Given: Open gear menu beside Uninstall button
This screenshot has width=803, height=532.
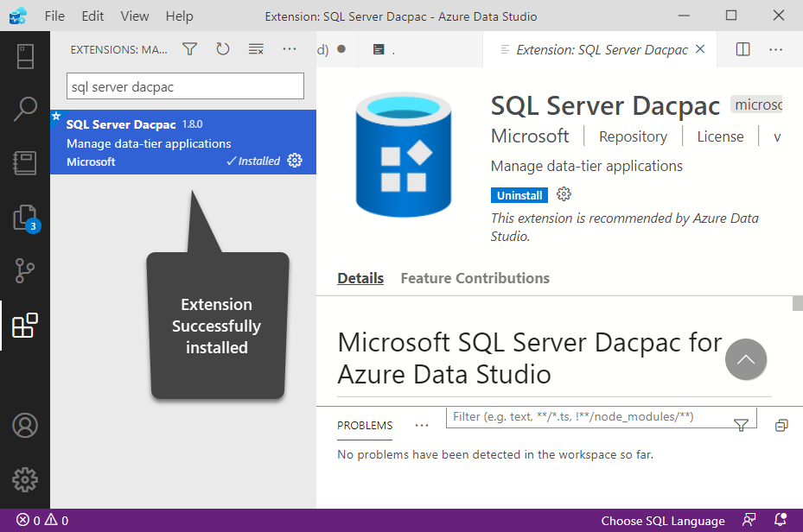Looking at the screenshot, I should click(564, 194).
